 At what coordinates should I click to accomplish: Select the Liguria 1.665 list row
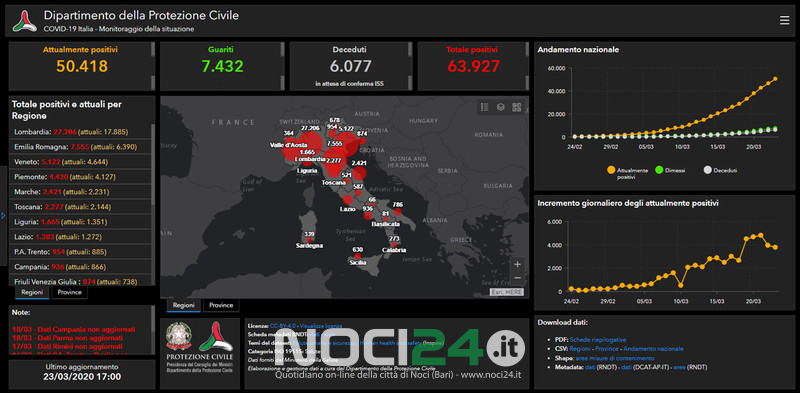pyautogui.click(x=80, y=222)
